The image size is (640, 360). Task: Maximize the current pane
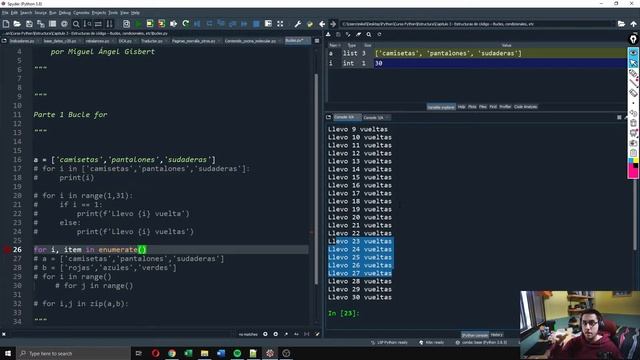(x=268, y=24)
